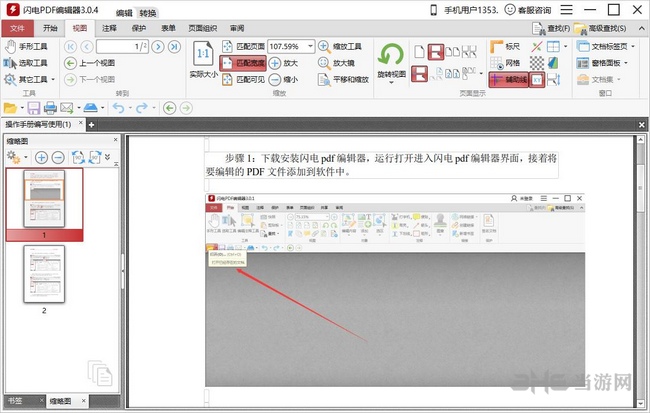Image resolution: width=650 pixels, height=413 pixels.
Task: Select 匹配页面 fit page
Action: [243, 46]
